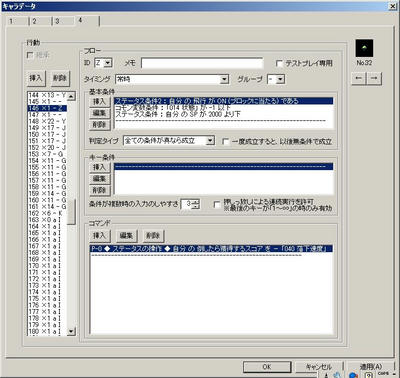
Task: Click 削除 button in 行動 panel
Action: 59,78
